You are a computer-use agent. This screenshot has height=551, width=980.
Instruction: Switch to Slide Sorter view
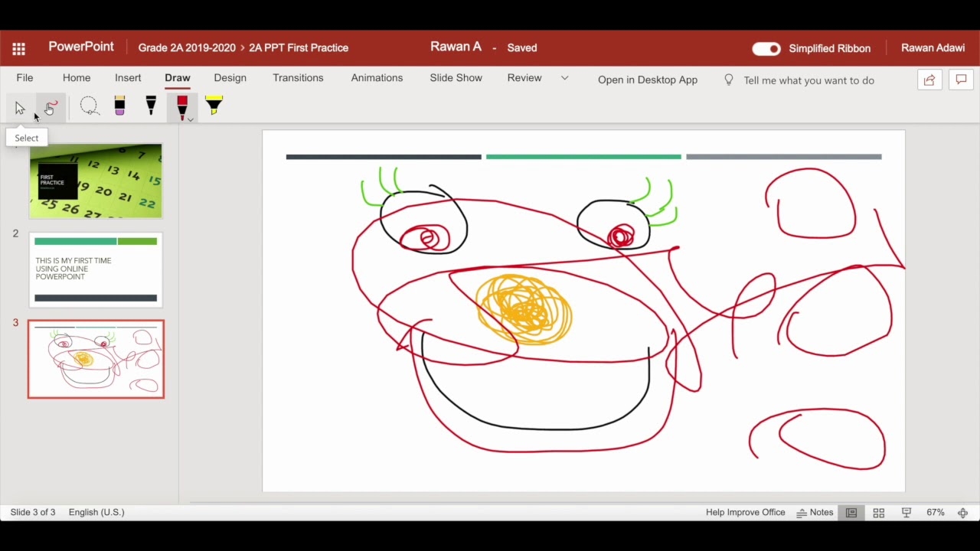tap(879, 513)
